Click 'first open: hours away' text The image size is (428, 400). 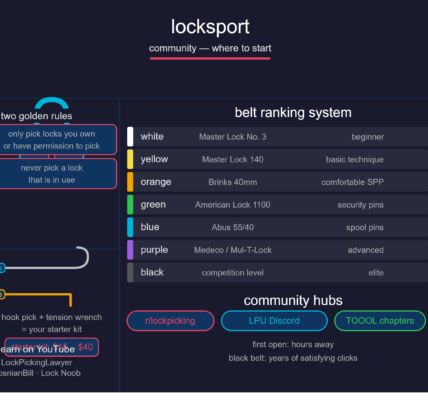293,345
